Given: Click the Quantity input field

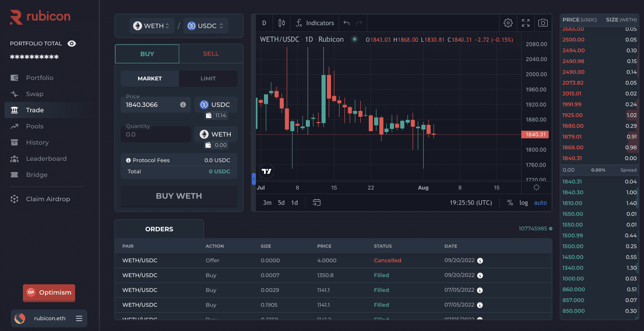Looking at the screenshot, I should pyautogui.click(x=156, y=134).
